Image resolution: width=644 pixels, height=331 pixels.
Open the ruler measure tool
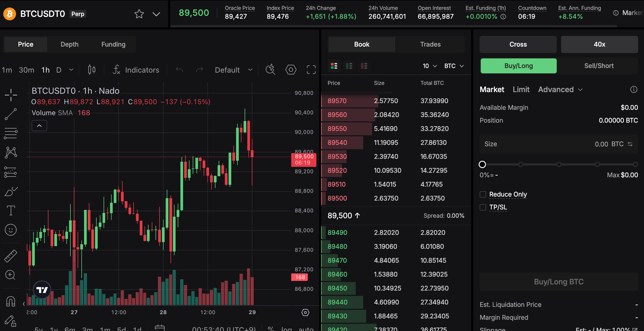click(x=11, y=256)
